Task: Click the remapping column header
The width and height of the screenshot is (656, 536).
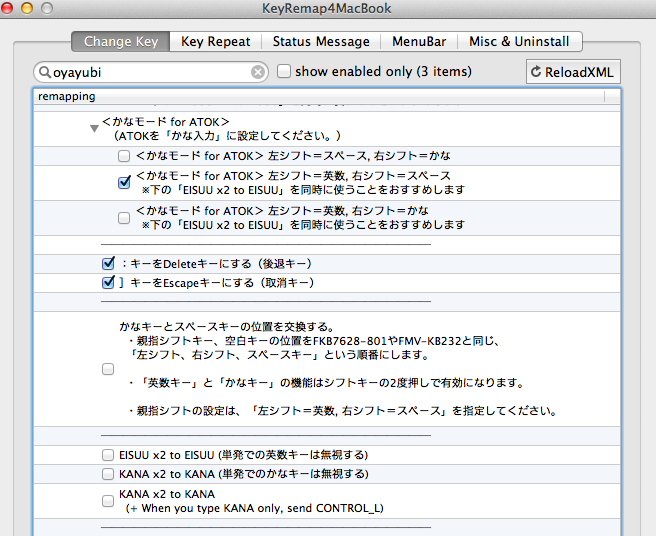Action: point(319,96)
